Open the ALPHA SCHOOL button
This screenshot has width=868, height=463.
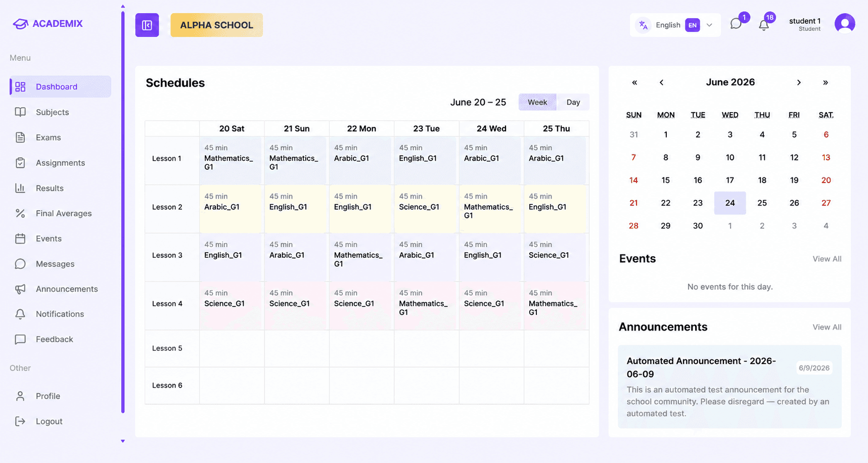pyautogui.click(x=216, y=25)
